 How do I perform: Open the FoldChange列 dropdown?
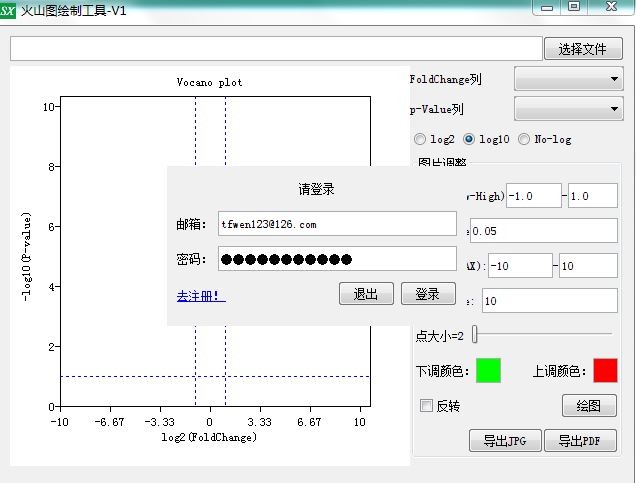568,79
